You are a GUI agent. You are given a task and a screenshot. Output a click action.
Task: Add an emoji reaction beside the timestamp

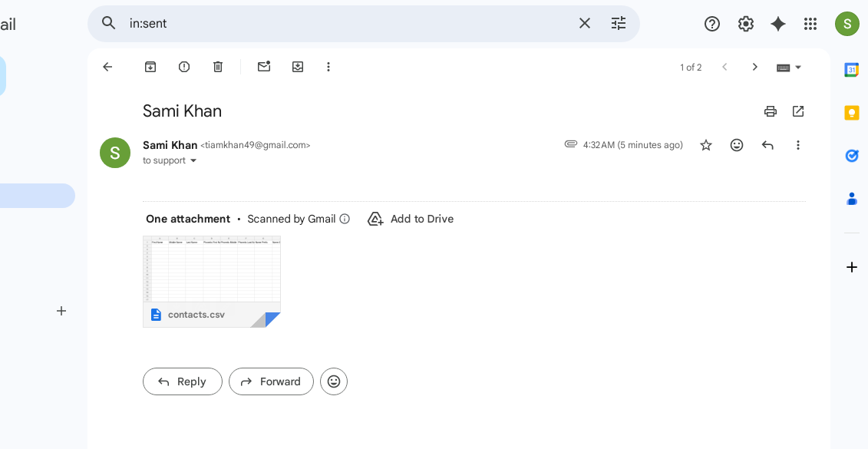pos(736,145)
